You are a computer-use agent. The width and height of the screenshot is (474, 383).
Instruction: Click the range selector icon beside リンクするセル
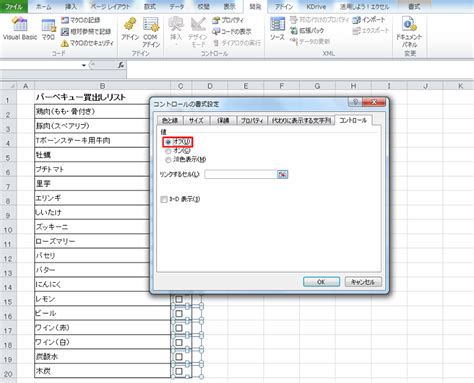tap(282, 174)
